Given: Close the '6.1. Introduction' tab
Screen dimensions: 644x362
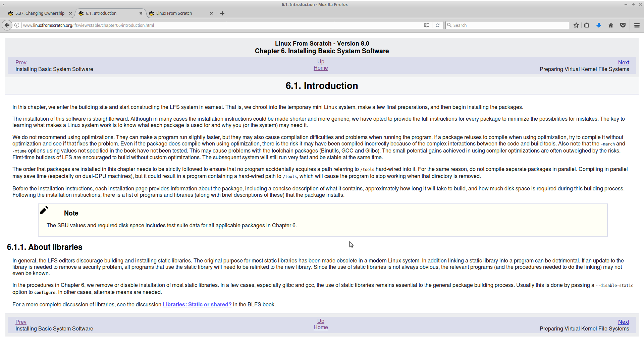Looking at the screenshot, I should click(x=141, y=13).
